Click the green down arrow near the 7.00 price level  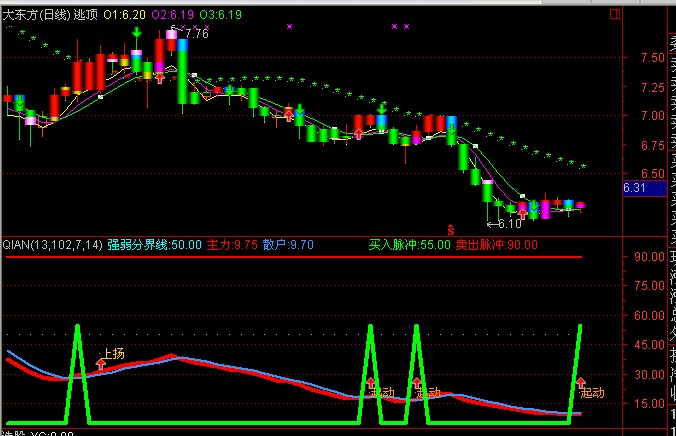pyautogui.click(x=381, y=108)
